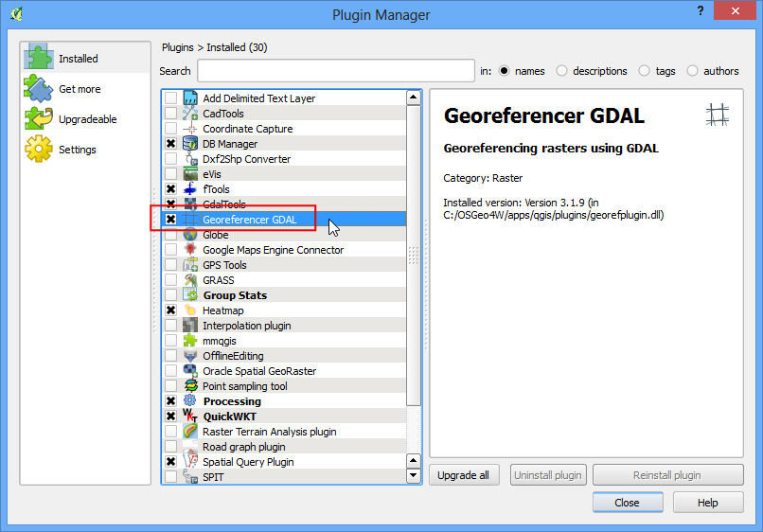Click the Group Stats icon
The image size is (763, 532).
[x=189, y=295]
